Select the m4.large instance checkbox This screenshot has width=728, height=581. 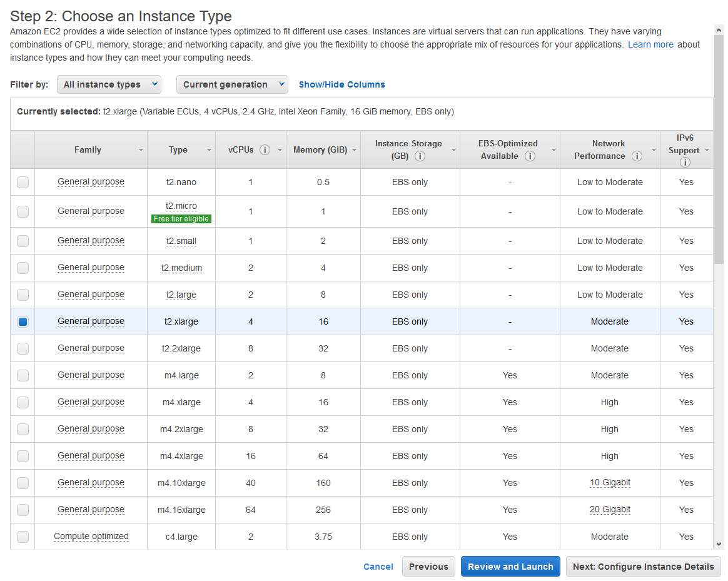pyautogui.click(x=23, y=375)
